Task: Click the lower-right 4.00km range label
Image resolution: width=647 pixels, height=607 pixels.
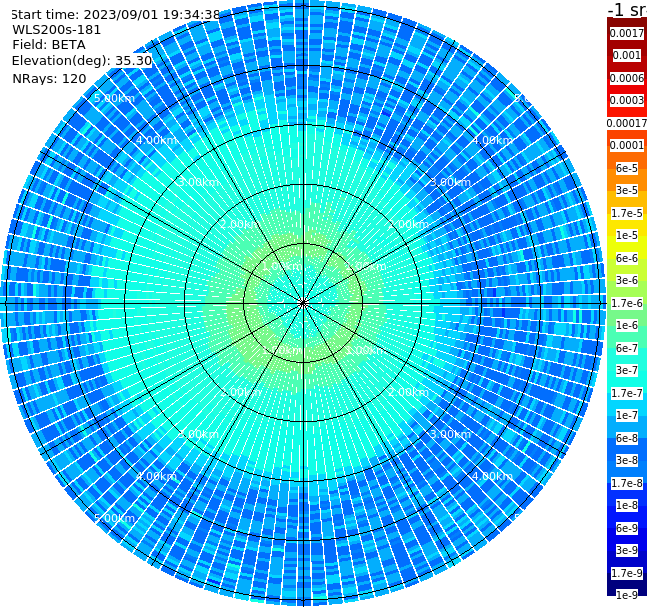Action: click(x=492, y=476)
